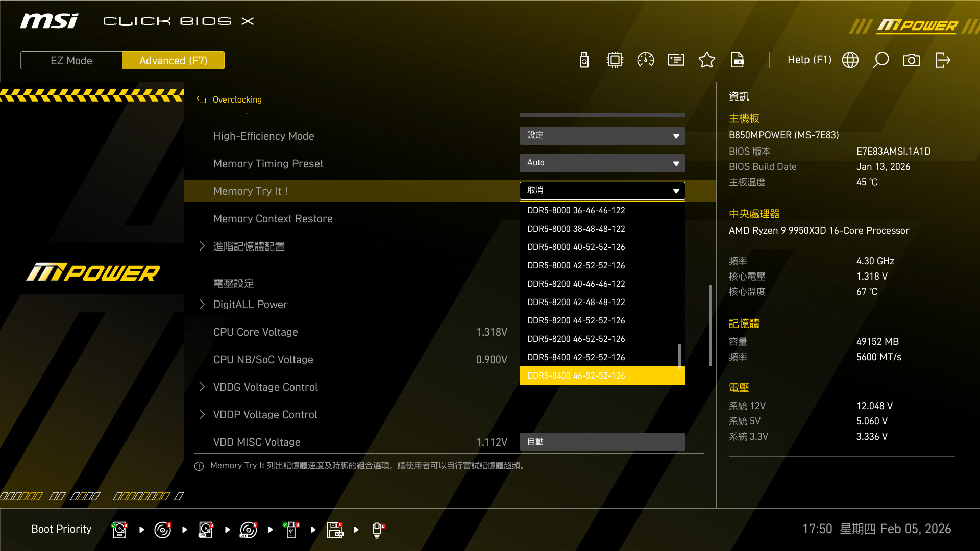980x551 pixels.
Task: Click the M-Flash USB icon in toolbar
Action: click(584, 60)
